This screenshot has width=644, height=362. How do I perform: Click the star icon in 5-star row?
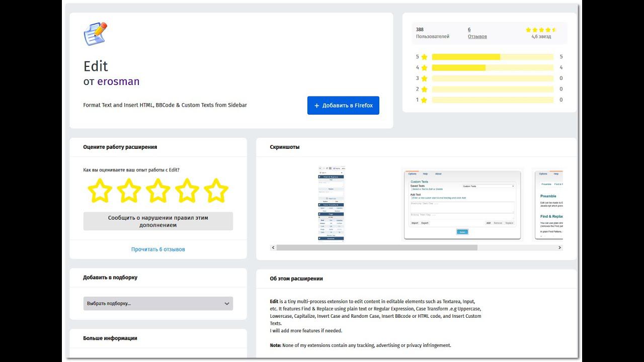click(424, 57)
